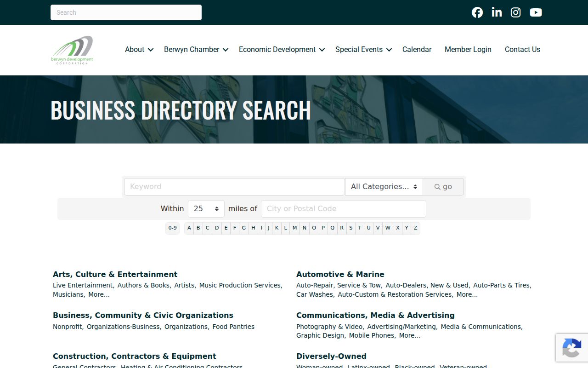Open Construction, Contractors & Equipment category
The height and width of the screenshot is (368, 588).
134,356
